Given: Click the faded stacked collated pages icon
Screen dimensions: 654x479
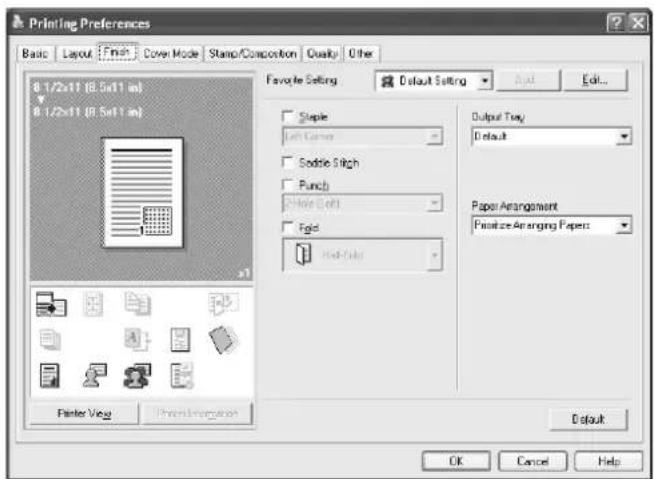Looking at the screenshot, I should pyautogui.click(x=138, y=303).
